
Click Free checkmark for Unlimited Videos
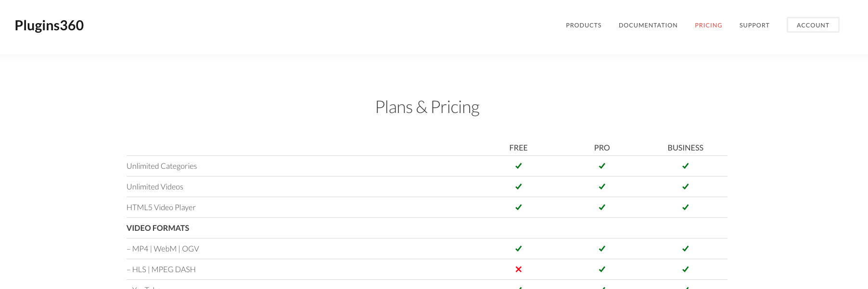click(x=518, y=187)
